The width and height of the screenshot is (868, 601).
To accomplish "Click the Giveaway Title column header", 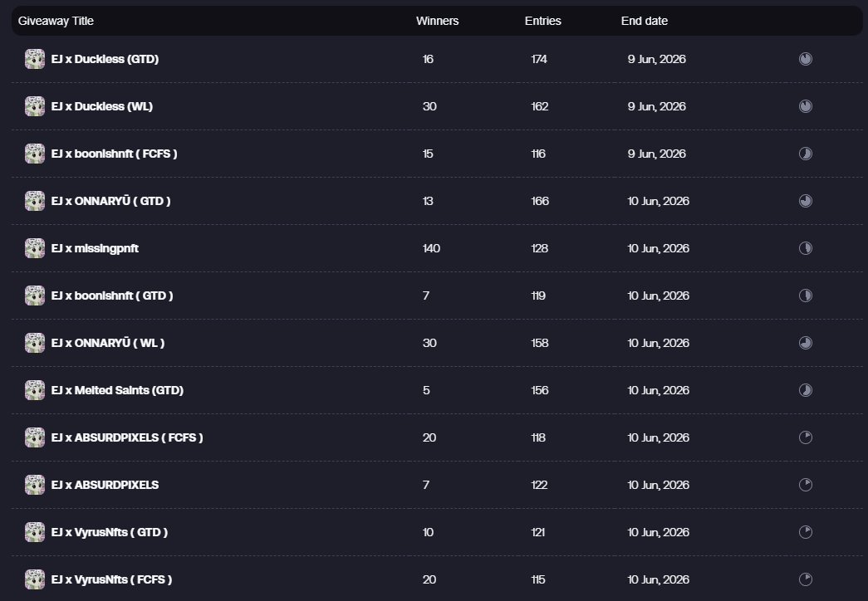I will click(x=56, y=21).
